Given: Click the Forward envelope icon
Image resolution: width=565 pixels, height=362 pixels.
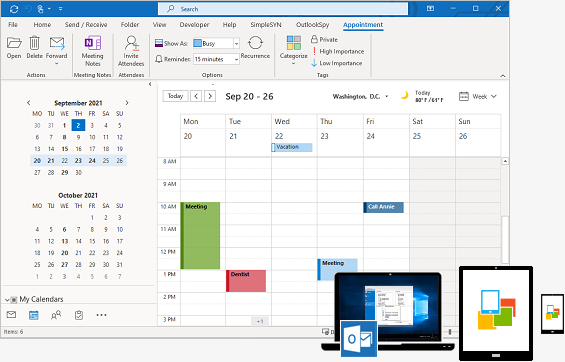Looking at the screenshot, I should [x=57, y=43].
